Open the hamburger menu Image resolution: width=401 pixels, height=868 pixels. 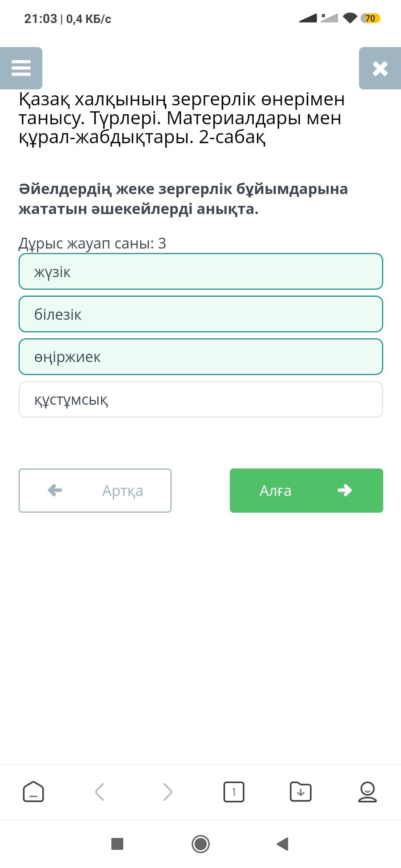[21, 68]
